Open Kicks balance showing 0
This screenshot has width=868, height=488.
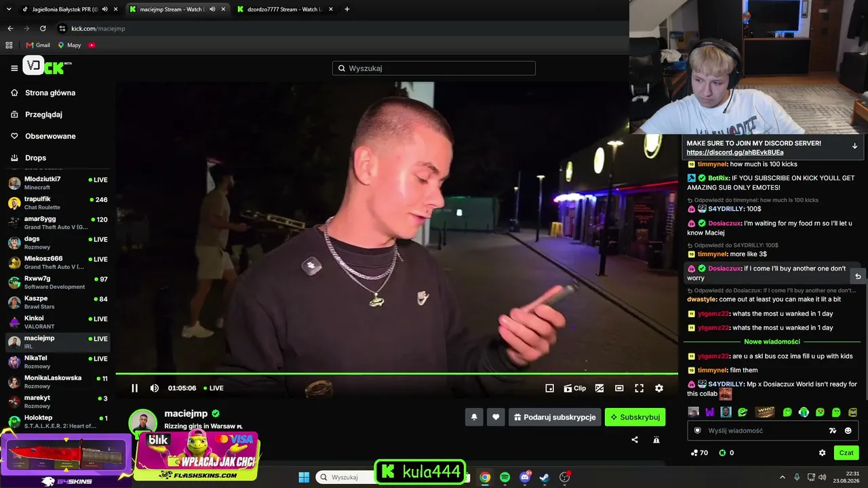tap(726, 453)
